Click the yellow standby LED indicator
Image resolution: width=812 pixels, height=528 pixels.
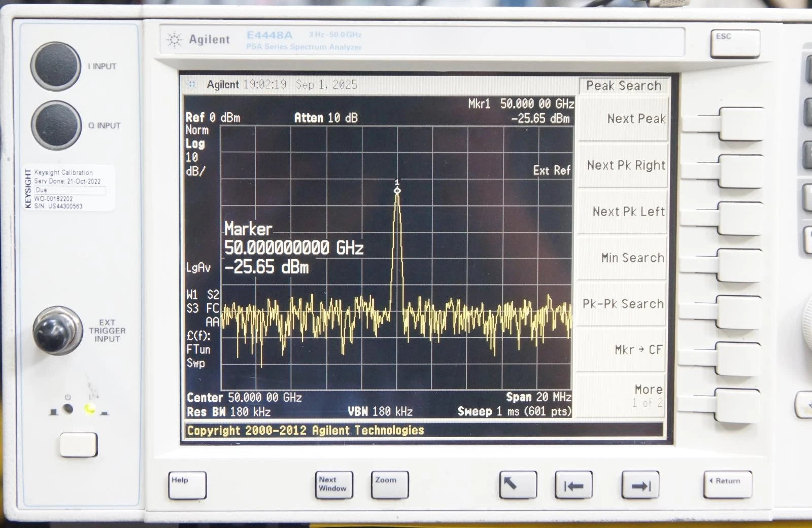(x=90, y=409)
